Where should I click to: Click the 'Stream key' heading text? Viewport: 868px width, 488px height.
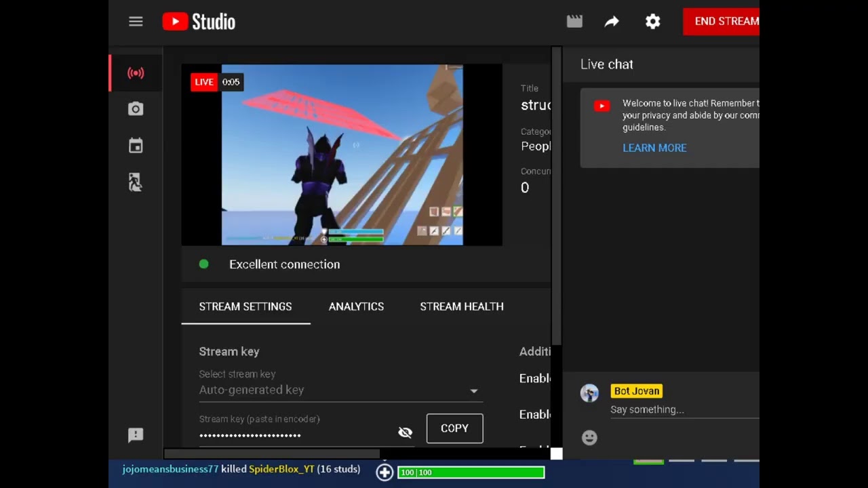click(x=229, y=352)
